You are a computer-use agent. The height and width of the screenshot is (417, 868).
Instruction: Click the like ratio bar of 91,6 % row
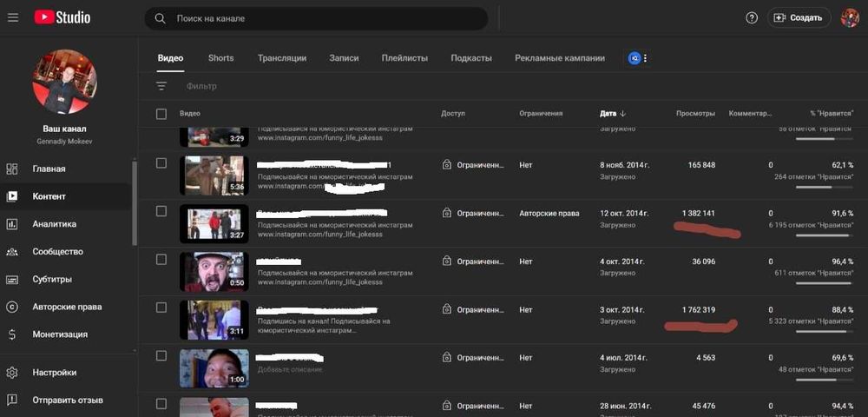[825, 235]
